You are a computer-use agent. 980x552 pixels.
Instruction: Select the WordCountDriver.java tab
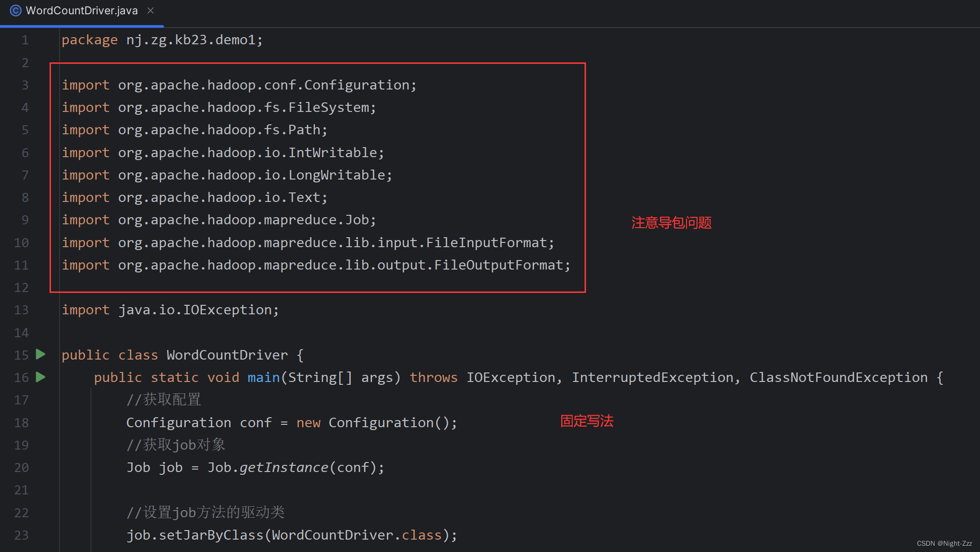tap(81, 10)
